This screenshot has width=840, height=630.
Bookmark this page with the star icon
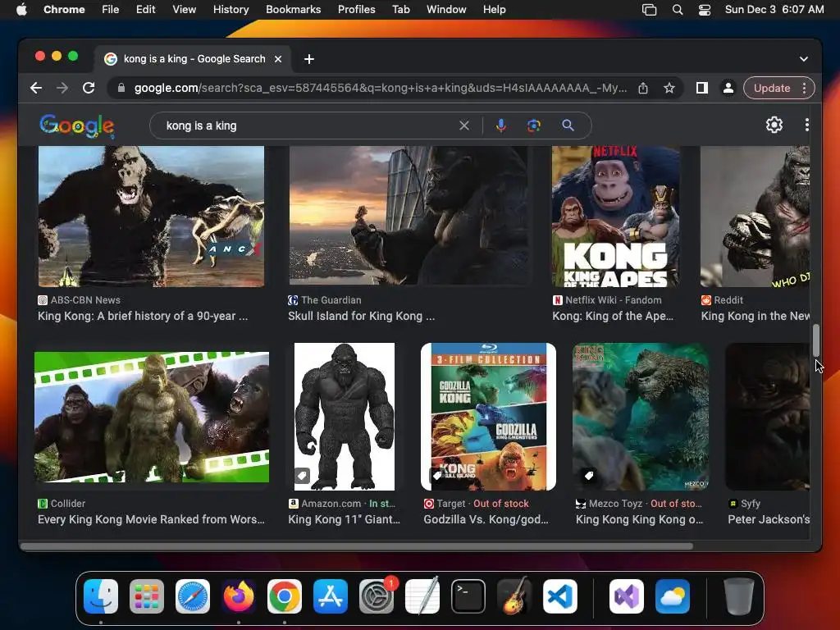(669, 88)
